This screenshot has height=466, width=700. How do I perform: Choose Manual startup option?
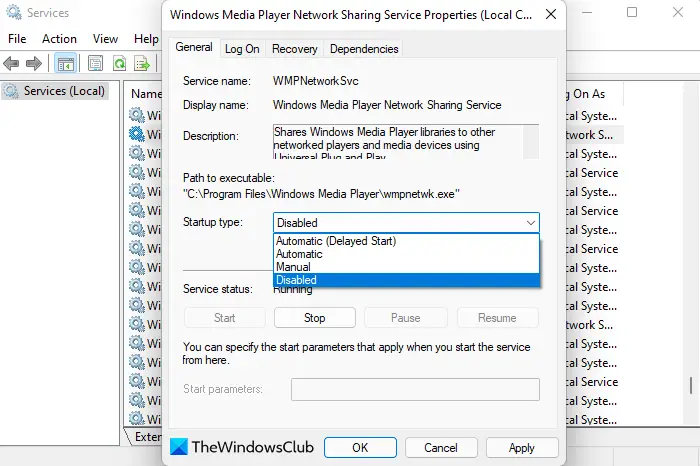[x=406, y=267]
